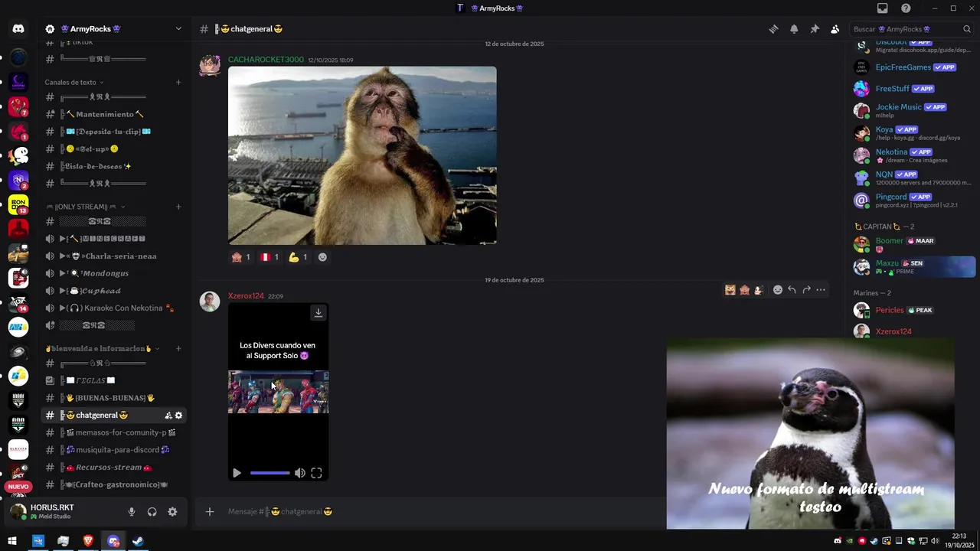
Task: Join Cuphead voice channel
Action: pyautogui.click(x=113, y=291)
